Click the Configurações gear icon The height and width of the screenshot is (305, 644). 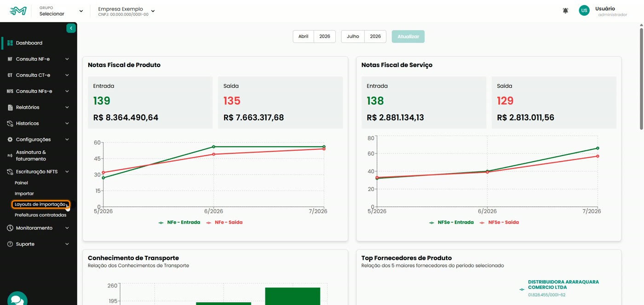(10, 140)
